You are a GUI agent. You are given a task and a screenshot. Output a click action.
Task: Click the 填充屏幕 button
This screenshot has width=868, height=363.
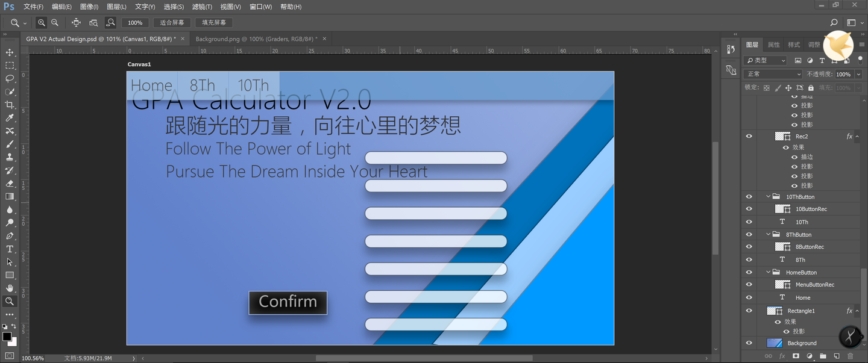click(214, 22)
